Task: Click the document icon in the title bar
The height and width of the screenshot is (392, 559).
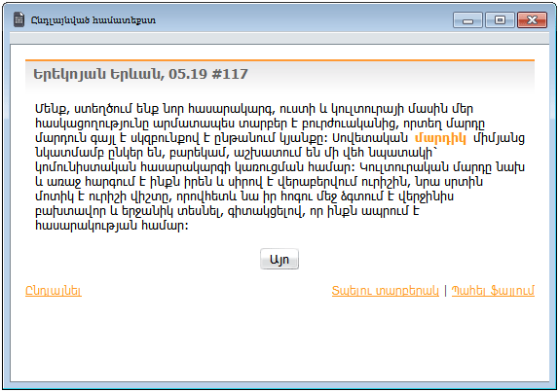Action: tap(19, 19)
